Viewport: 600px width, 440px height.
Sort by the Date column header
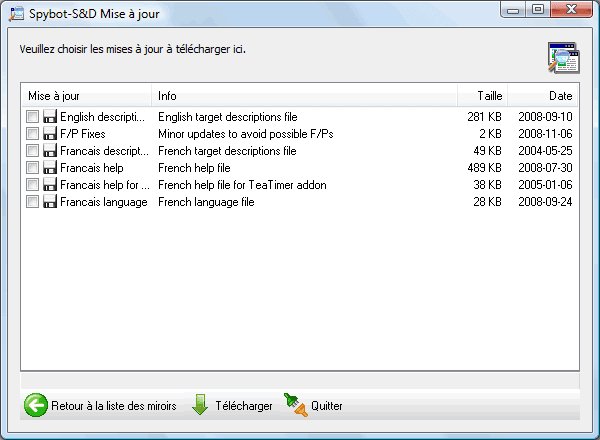click(x=543, y=96)
